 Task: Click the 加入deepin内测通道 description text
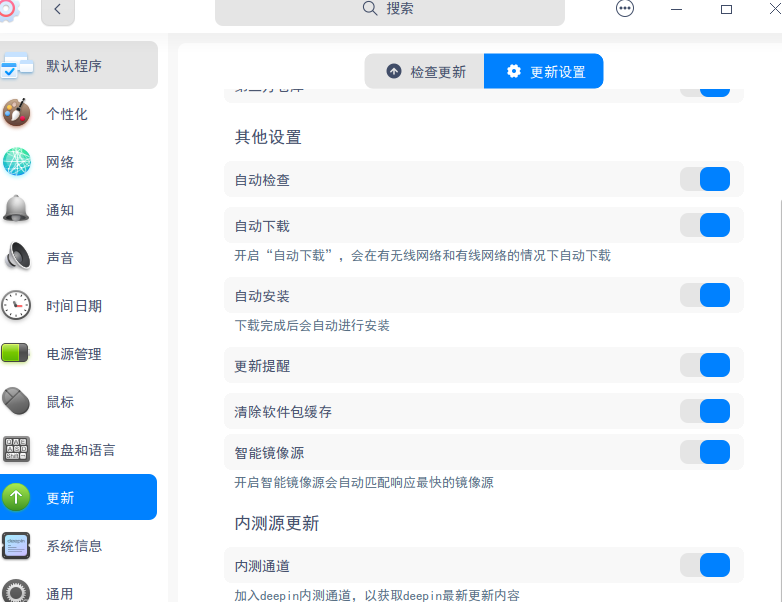click(x=377, y=595)
